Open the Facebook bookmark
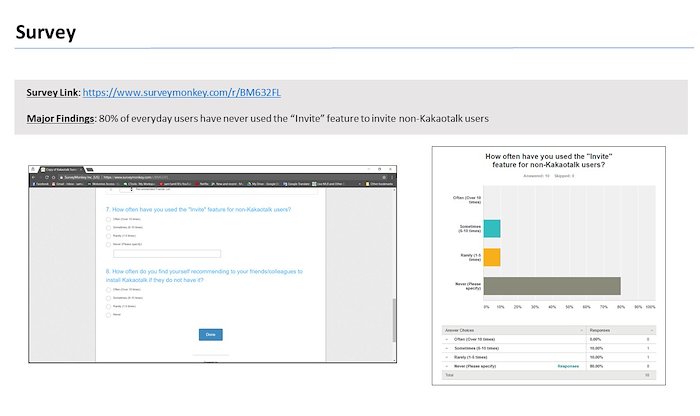The image size is (700, 416). tap(41, 183)
